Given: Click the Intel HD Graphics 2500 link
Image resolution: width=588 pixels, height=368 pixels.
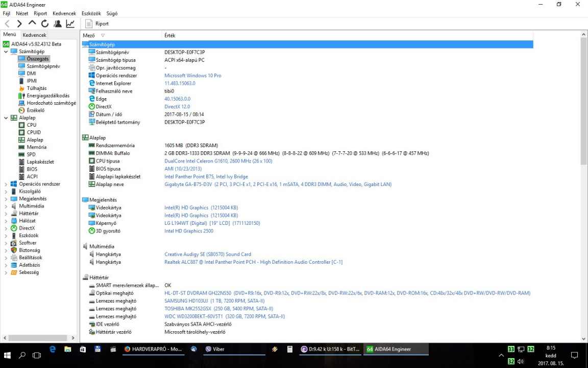Looking at the screenshot, I should pyautogui.click(x=189, y=231).
